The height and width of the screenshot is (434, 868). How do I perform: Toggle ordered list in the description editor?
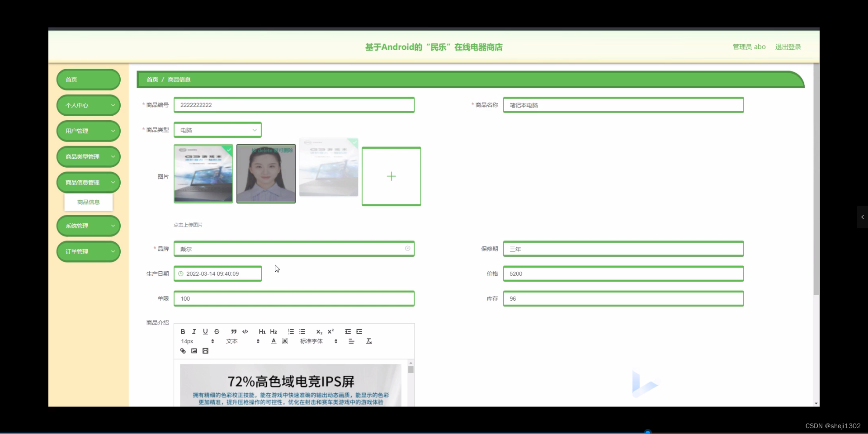(x=291, y=331)
